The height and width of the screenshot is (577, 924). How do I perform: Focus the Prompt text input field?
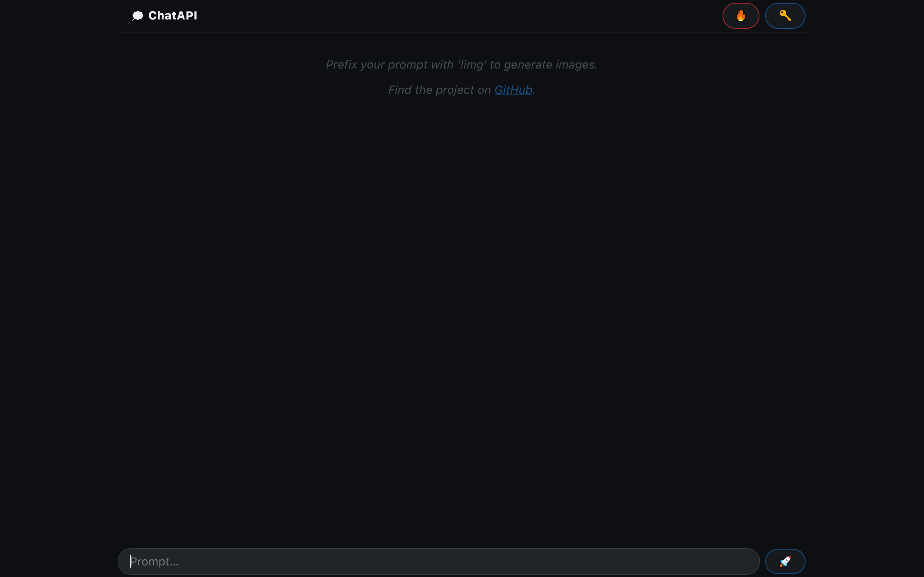[x=438, y=561]
